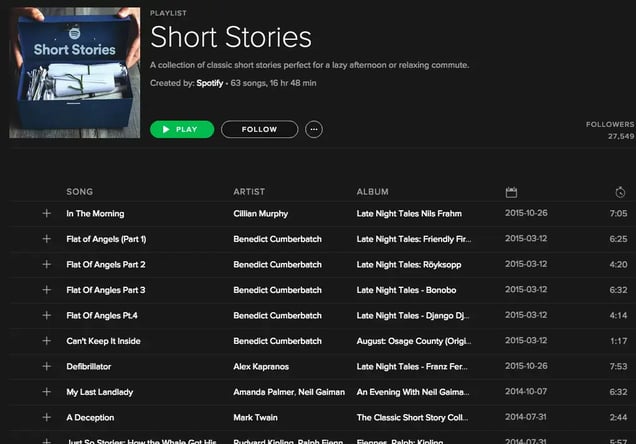This screenshot has height=444, width=636.
Task: Open the three-dots more options menu
Action: tap(314, 129)
